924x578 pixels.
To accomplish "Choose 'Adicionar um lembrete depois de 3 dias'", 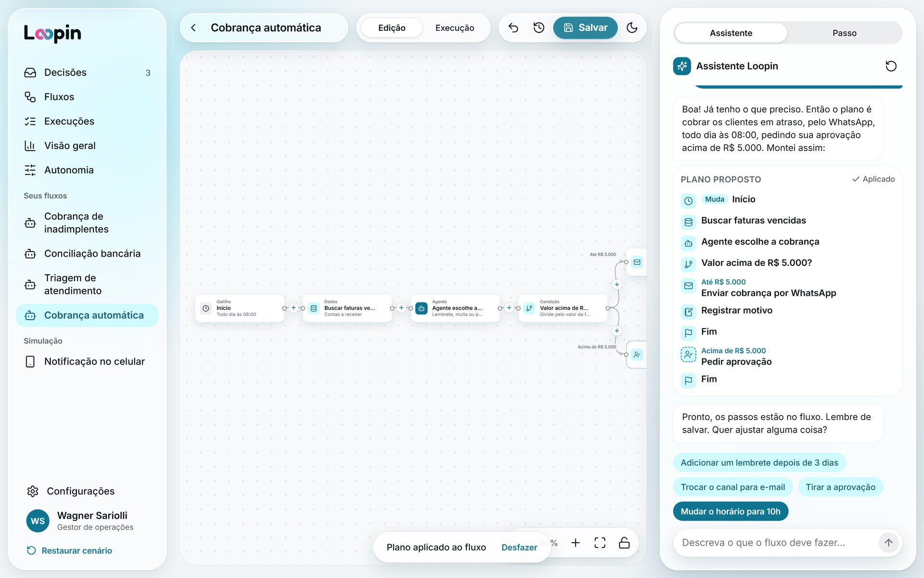I will pyautogui.click(x=759, y=462).
